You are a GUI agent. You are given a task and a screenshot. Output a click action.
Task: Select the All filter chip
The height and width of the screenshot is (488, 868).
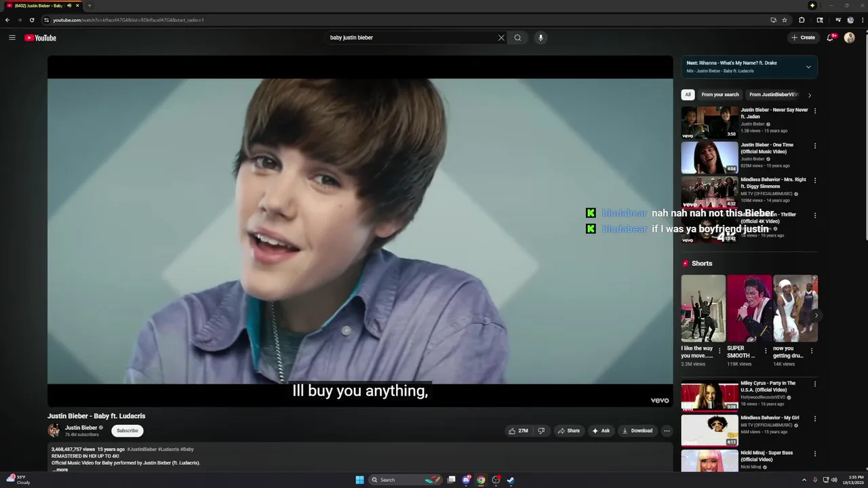[x=688, y=95]
